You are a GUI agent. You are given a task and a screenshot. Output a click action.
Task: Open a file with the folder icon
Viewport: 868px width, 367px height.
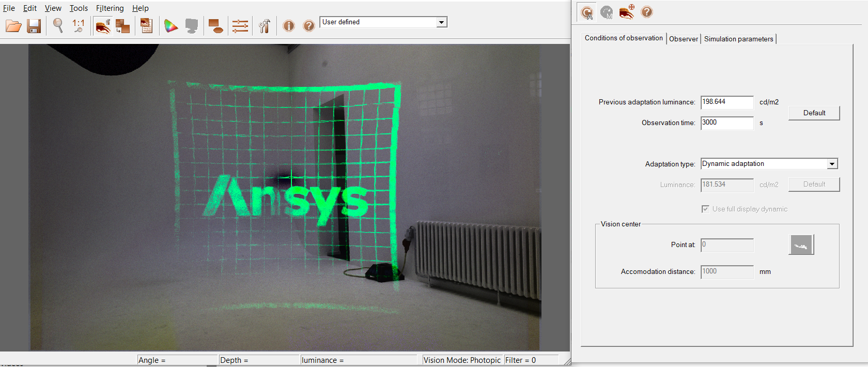click(13, 26)
